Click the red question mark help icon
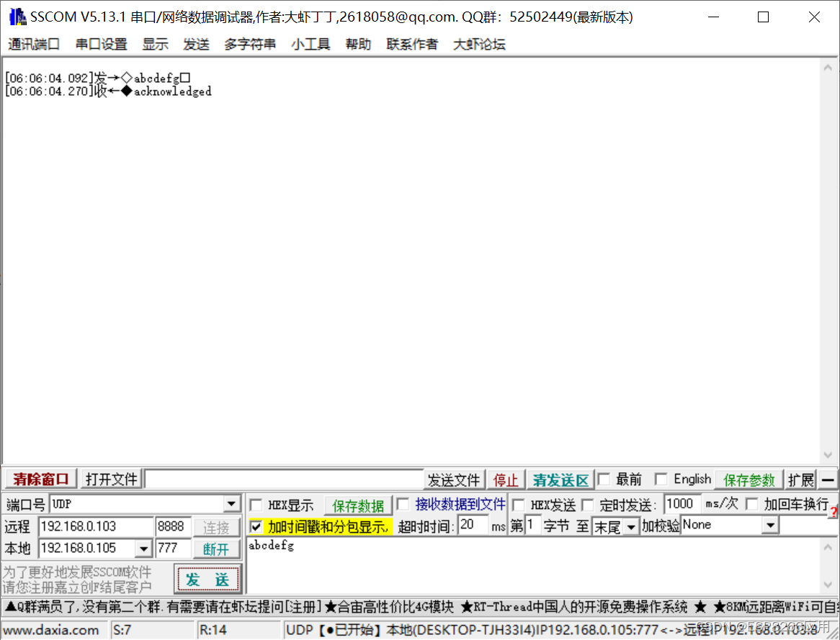The height and width of the screenshot is (640, 840). click(834, 512)
